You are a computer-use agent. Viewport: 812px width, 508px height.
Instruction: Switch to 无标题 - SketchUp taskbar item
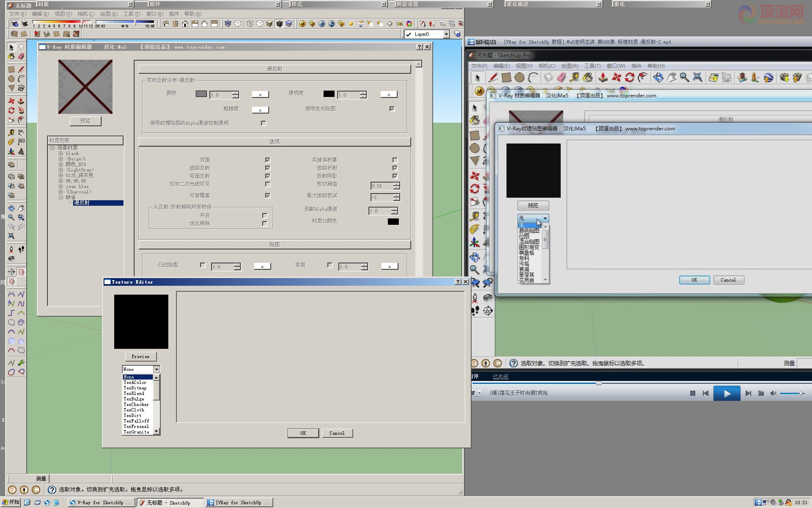170,502
